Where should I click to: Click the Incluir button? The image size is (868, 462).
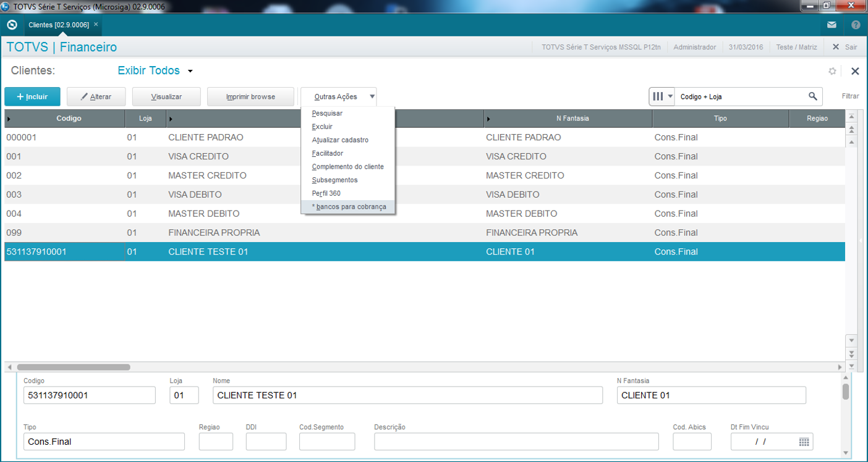point(33,97)
